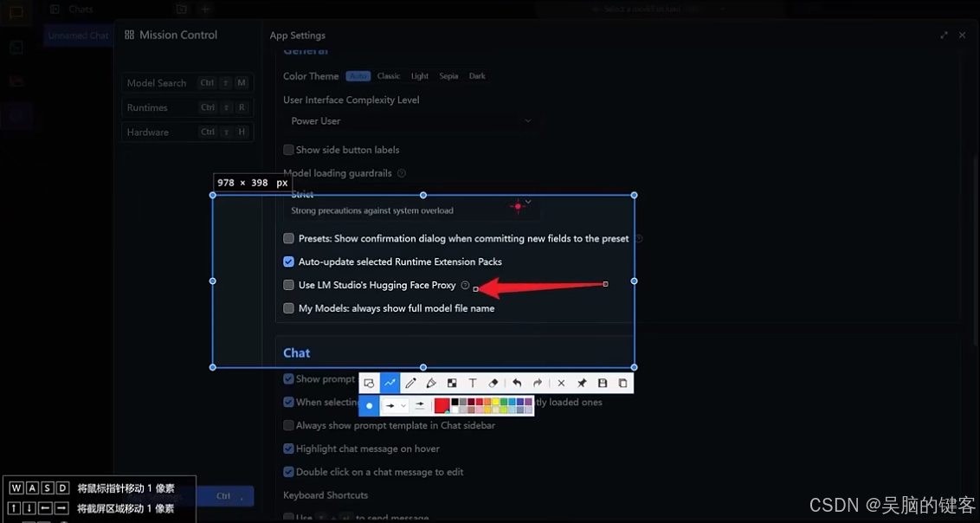Open the Power User complexity dropdown

[412, 121]
